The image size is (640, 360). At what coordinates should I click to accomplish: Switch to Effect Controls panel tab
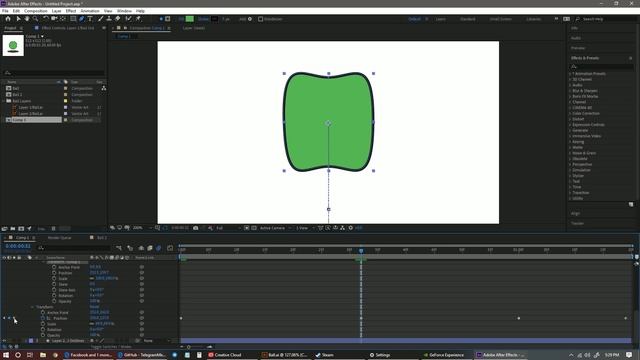pos(68,28)
